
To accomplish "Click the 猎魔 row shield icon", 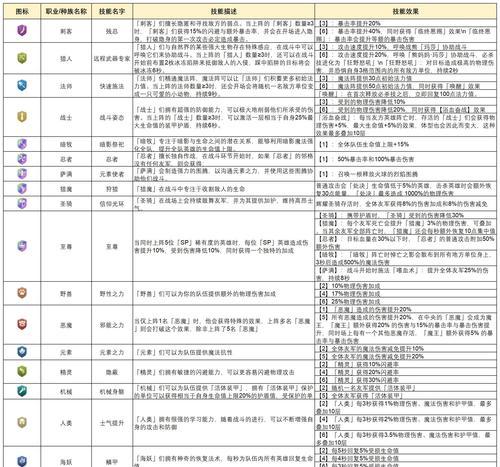I will click(x=22, y=188).
